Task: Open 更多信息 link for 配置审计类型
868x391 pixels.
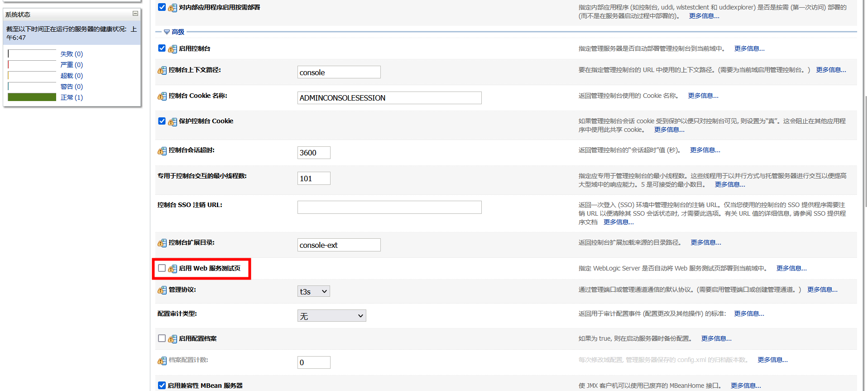Action: [x=749, y=314]
